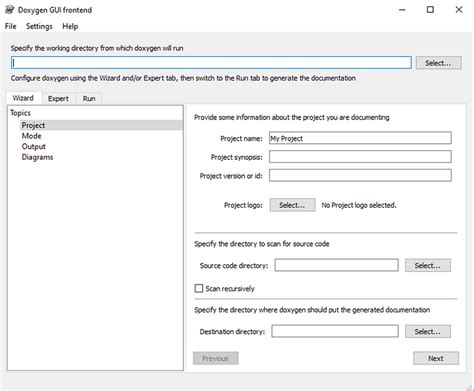
Task: Click into the Project synopsis field
Action: tap(360, 157)
